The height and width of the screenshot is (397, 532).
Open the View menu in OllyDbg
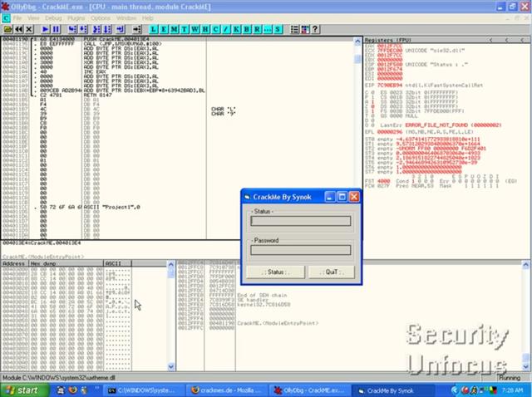pos(33,18)
